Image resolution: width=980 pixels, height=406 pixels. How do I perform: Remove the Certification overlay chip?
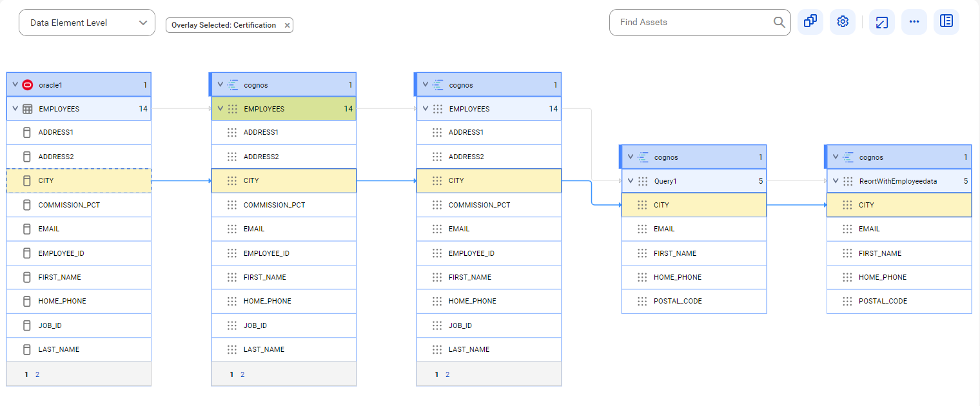288,25
